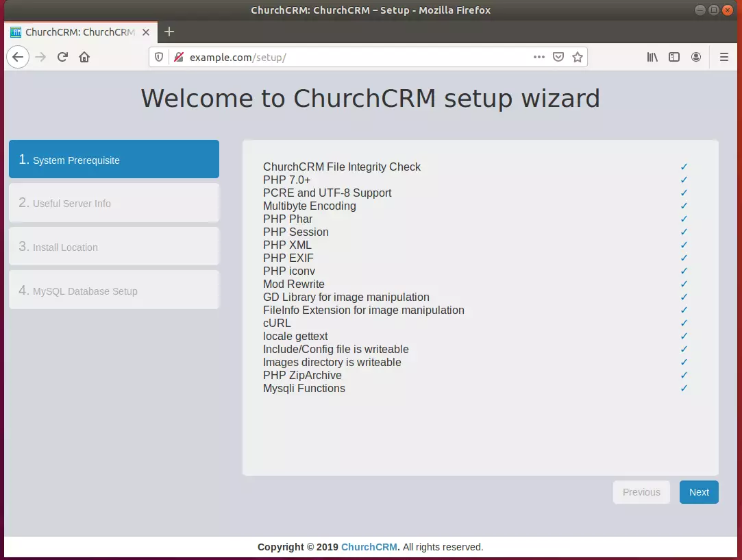Go to step 2 Useful Server Info
Screen dimensions: 742x560
coord(114,203)
